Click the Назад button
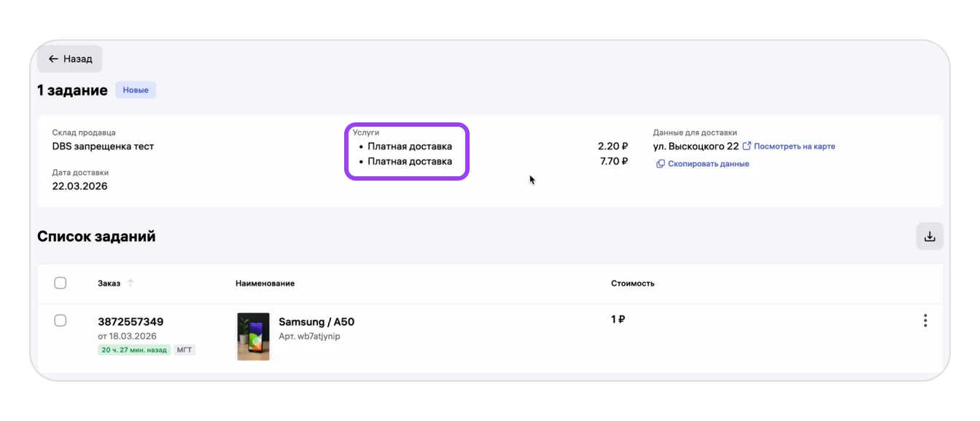 click(70, 59)
